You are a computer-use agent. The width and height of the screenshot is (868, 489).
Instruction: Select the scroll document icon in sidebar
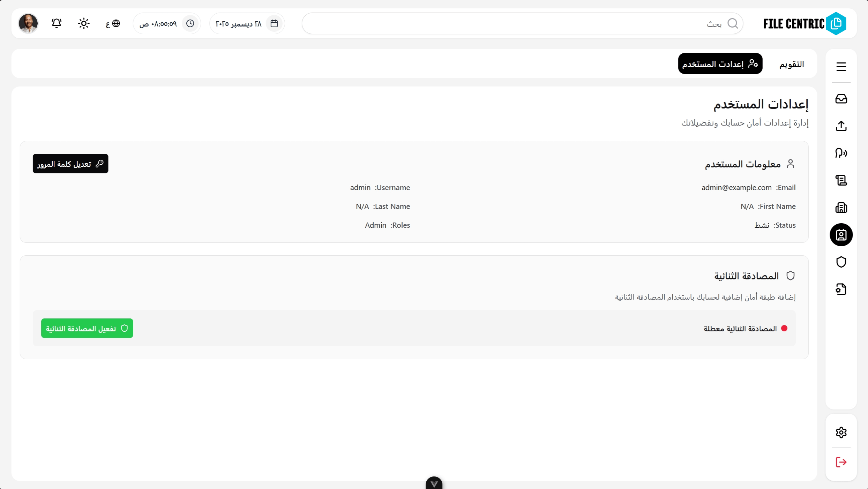pos(841,180)
